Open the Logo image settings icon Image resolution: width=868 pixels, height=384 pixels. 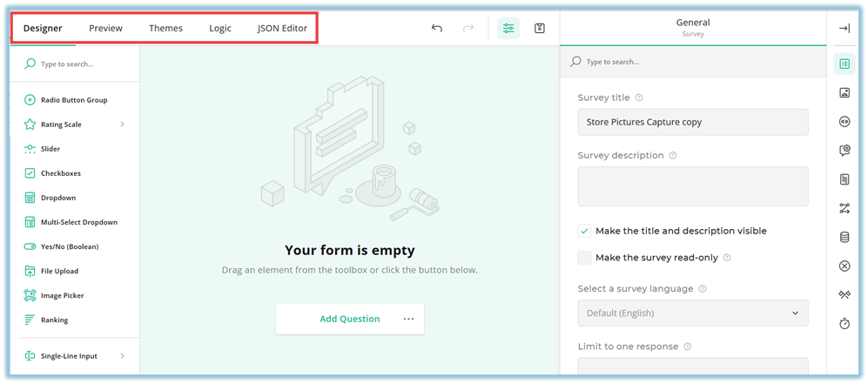coord(844,92)
